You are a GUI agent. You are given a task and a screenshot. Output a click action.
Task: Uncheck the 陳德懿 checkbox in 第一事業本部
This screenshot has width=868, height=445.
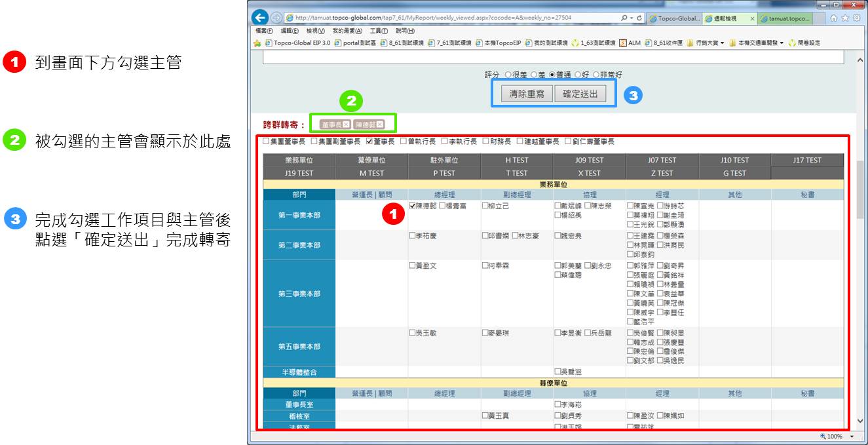[x=412, y=206]
